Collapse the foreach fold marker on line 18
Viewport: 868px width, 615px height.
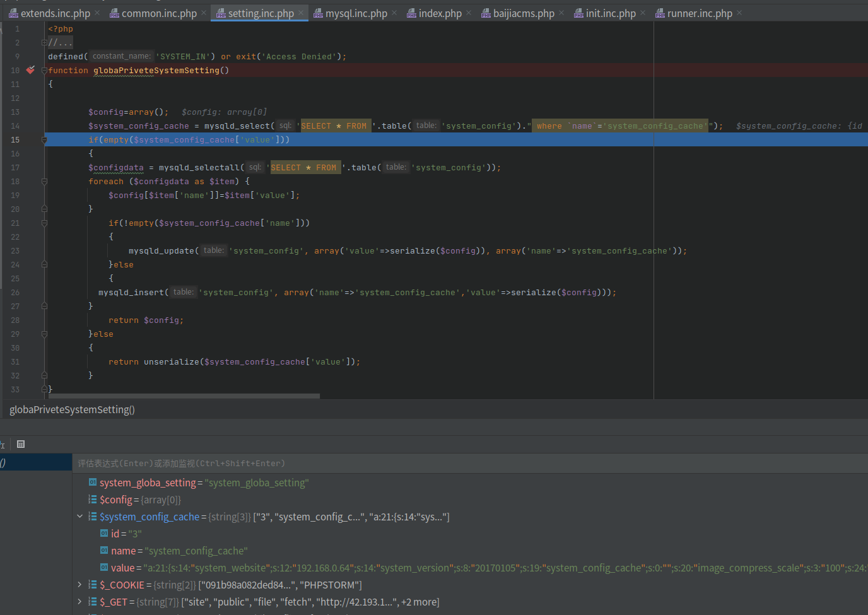click(44, 181)
